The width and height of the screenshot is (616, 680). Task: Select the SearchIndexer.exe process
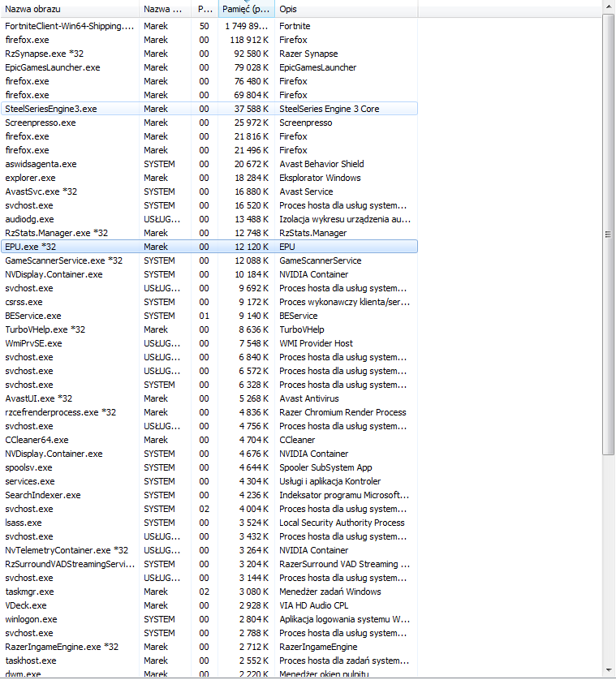209,495
